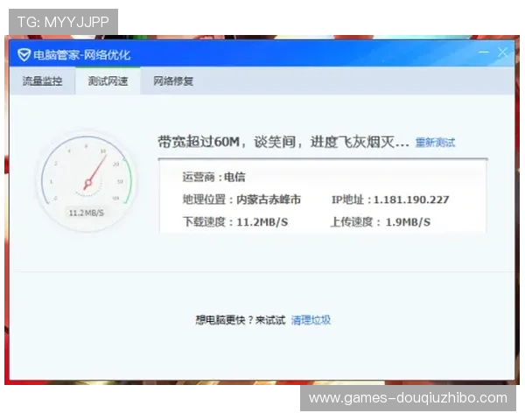Select the 下载速度：11.2MB/S text

point(235,221)
